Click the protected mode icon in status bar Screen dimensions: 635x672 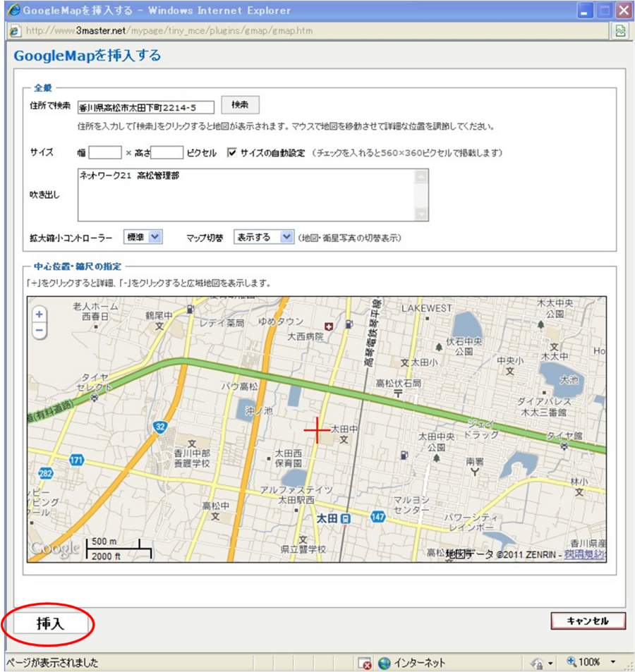point(537,663)
